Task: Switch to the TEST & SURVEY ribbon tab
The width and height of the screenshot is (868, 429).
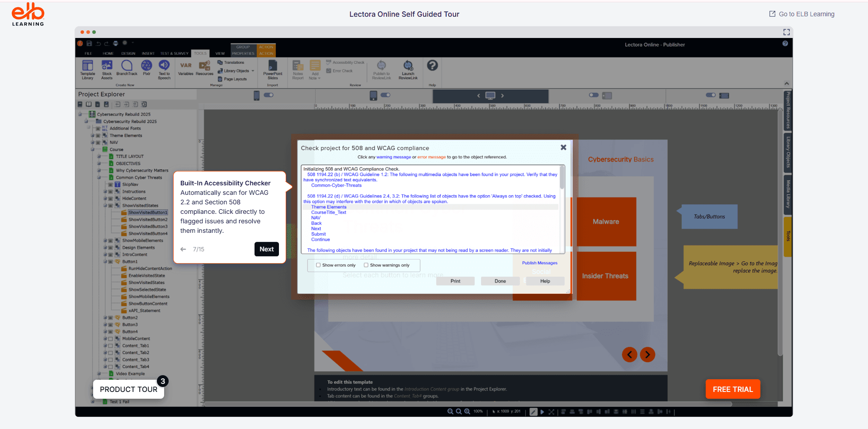Action: coord(174,53)
